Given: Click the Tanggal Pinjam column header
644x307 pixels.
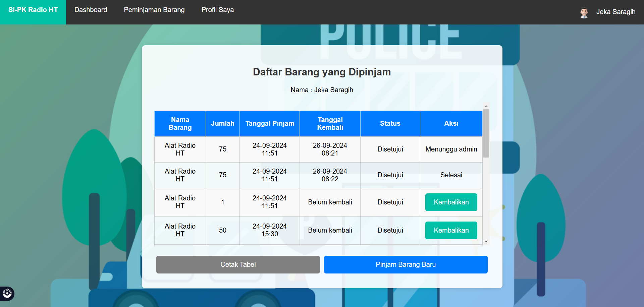Looking at the screenshot, I should (270, 124).
